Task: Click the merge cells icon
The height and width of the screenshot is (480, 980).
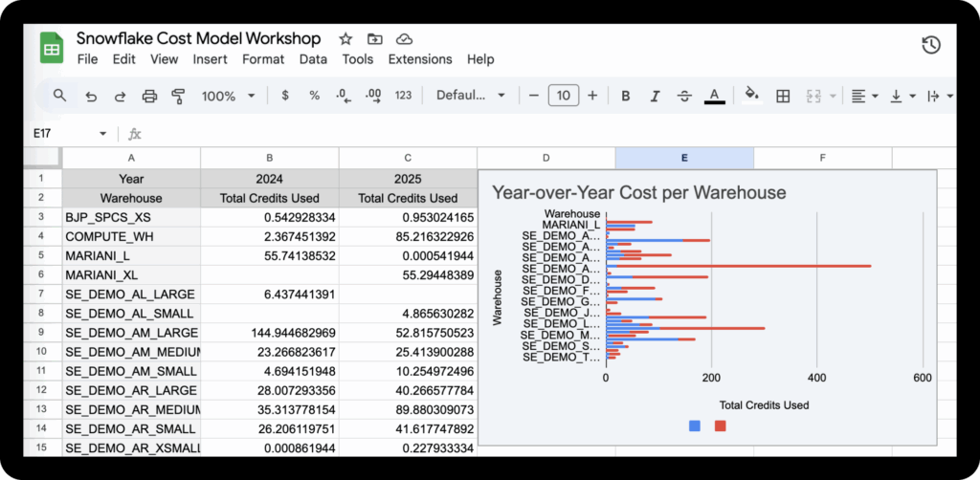Action: [813, 97]
